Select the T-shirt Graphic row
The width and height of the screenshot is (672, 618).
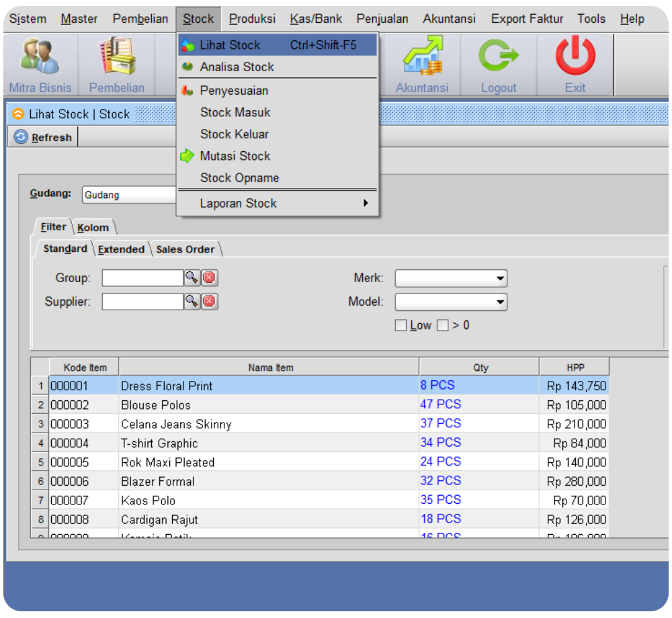pyautogui.click(x=320, y=443)
